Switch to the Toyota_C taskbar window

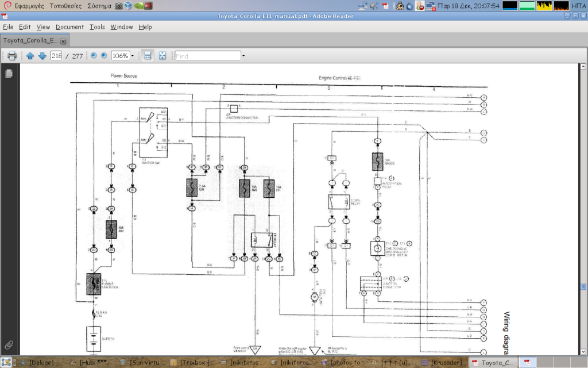pyautogui.click(x=493, y=362)
